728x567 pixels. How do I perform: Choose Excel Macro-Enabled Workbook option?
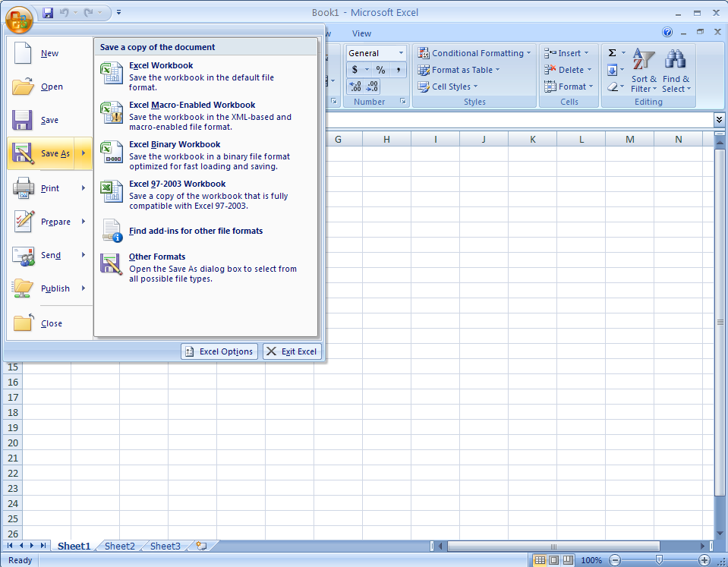pos(192,105)
